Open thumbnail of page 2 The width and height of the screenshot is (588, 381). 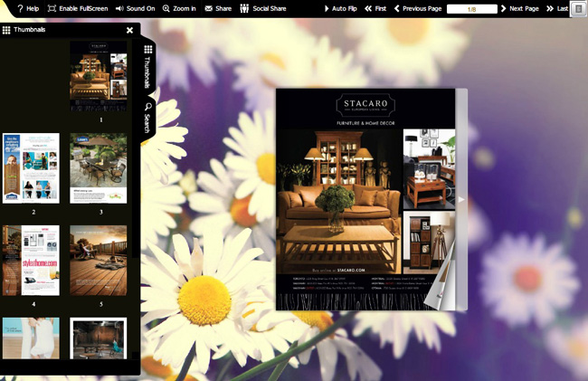point(31,168)
